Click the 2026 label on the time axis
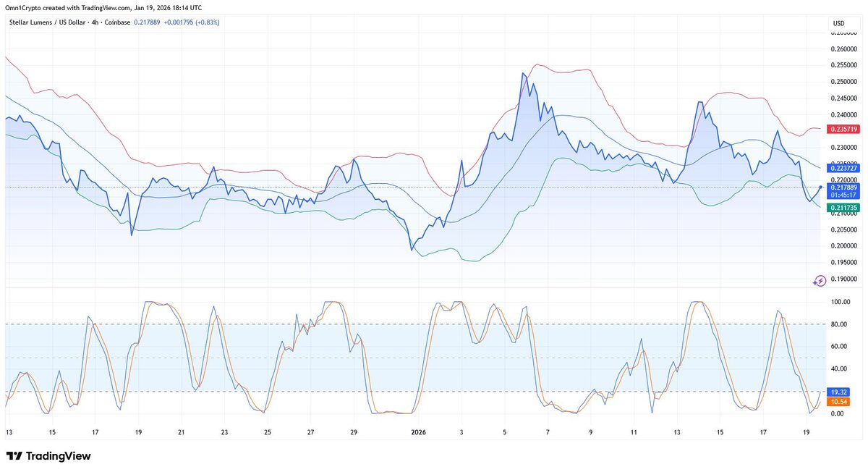This screenshot has width=868, height=472. [417, 432]
